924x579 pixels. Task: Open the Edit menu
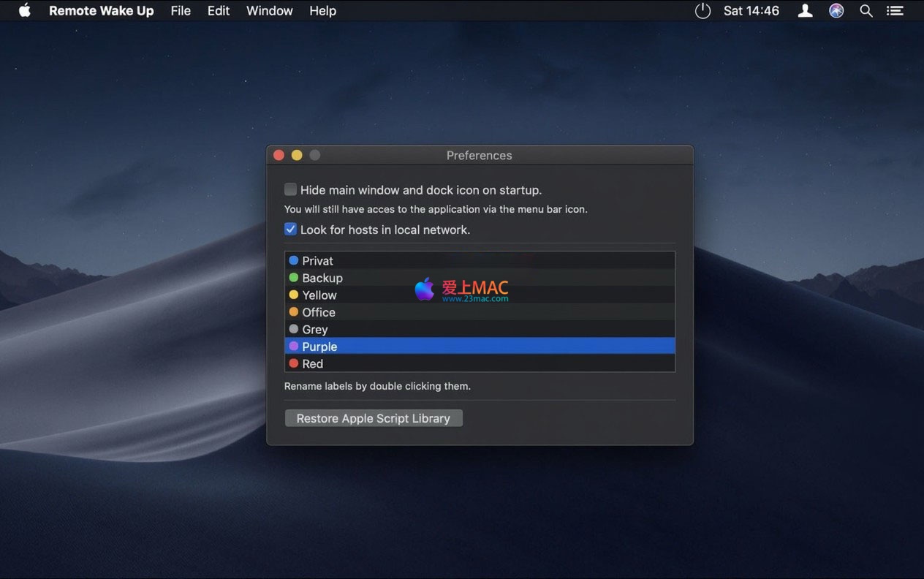pyautogui.click(x=218, y=11)
